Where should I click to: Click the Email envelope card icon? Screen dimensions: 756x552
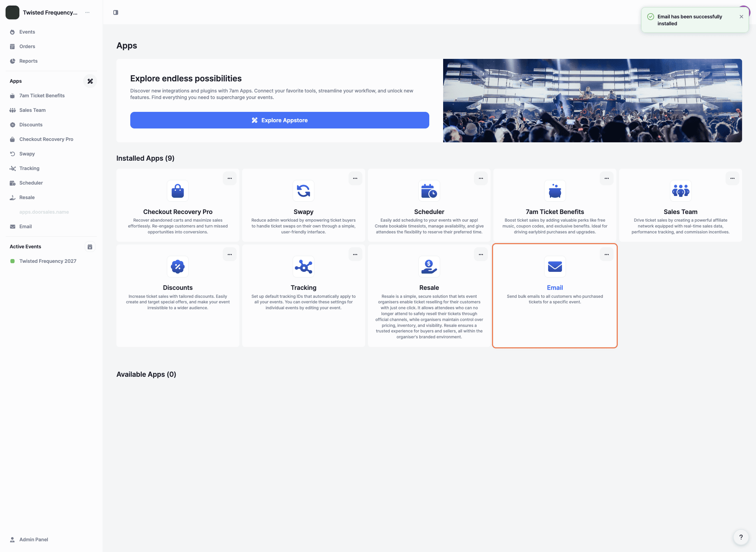(555, 267)
